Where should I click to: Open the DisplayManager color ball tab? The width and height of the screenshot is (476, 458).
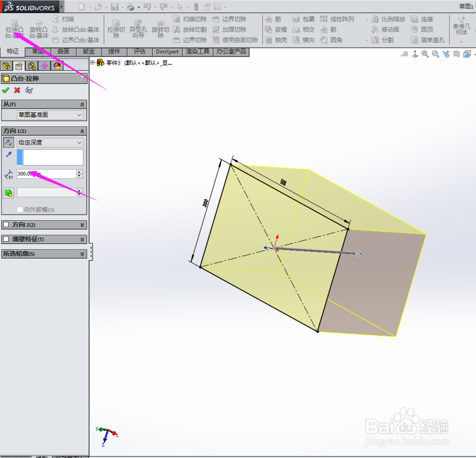(x=57, y=66)
